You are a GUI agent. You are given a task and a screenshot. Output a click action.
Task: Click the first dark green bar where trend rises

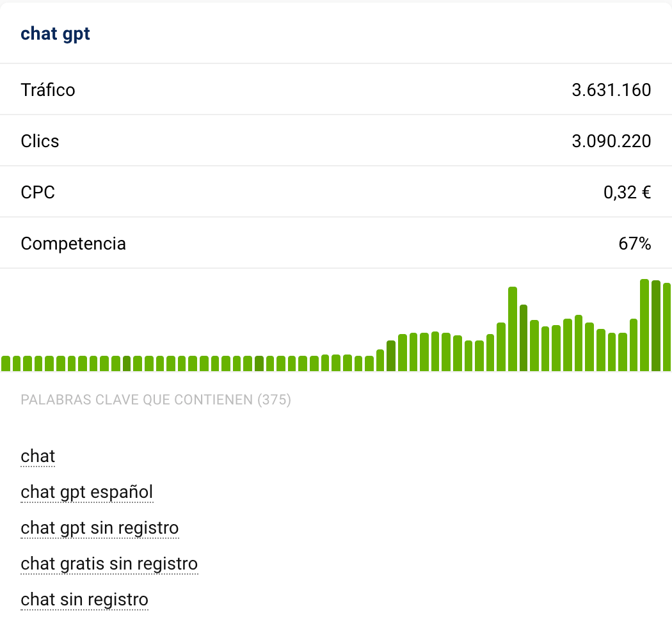(391, 356)
